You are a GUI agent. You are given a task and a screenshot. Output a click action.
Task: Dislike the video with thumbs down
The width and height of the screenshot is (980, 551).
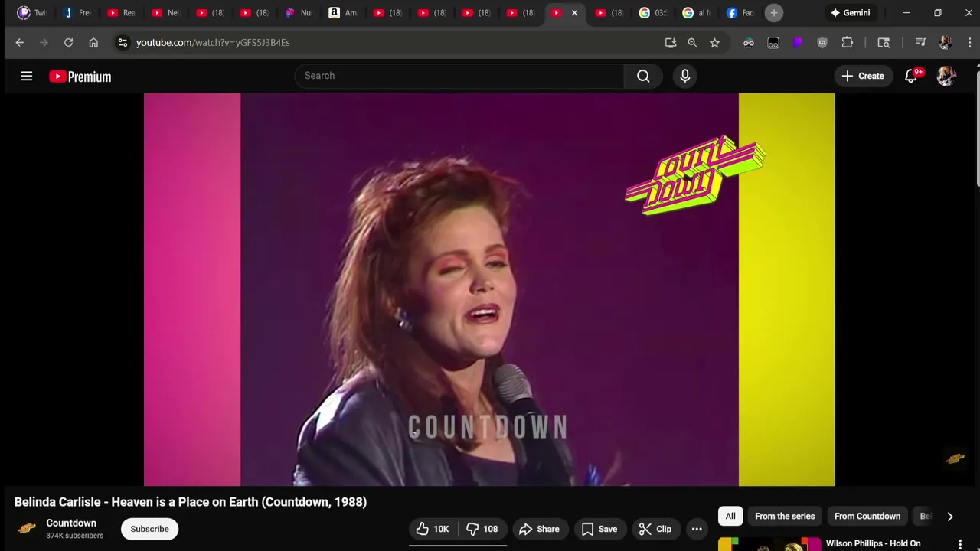(x=482, y=529)
